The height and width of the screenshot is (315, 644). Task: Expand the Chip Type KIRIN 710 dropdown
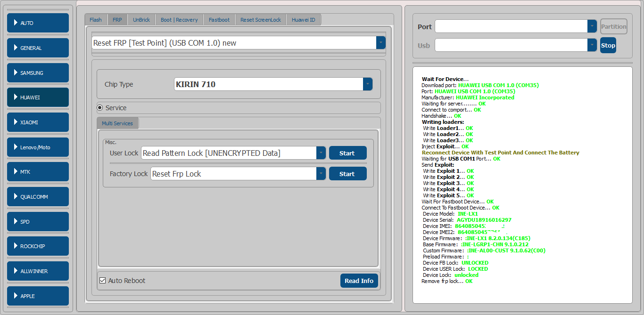point(368,84)
